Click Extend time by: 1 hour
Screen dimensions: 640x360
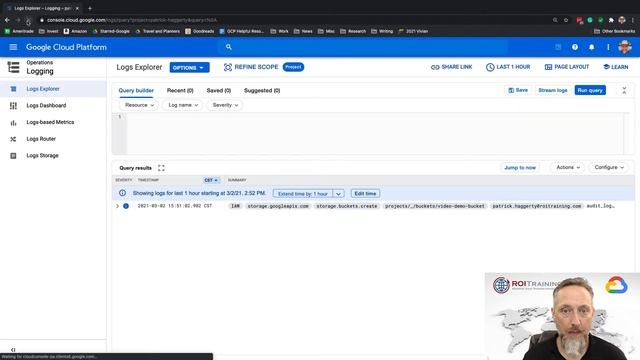(303, 194)
